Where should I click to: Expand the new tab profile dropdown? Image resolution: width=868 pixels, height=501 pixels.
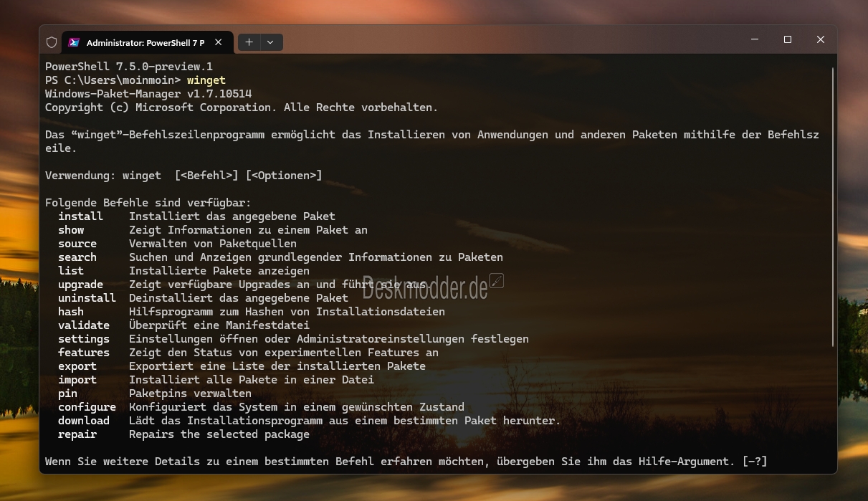click(x=271, y=42)
